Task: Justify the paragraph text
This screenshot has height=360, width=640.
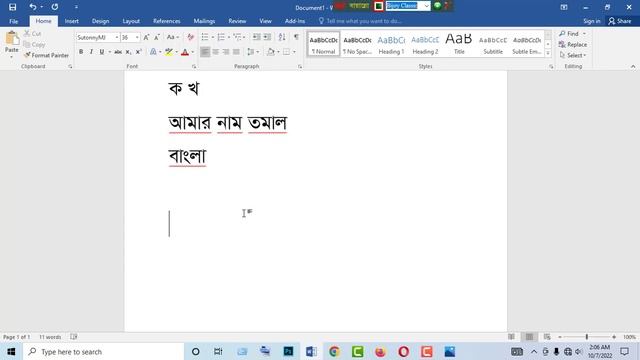Action: (236, 52)
